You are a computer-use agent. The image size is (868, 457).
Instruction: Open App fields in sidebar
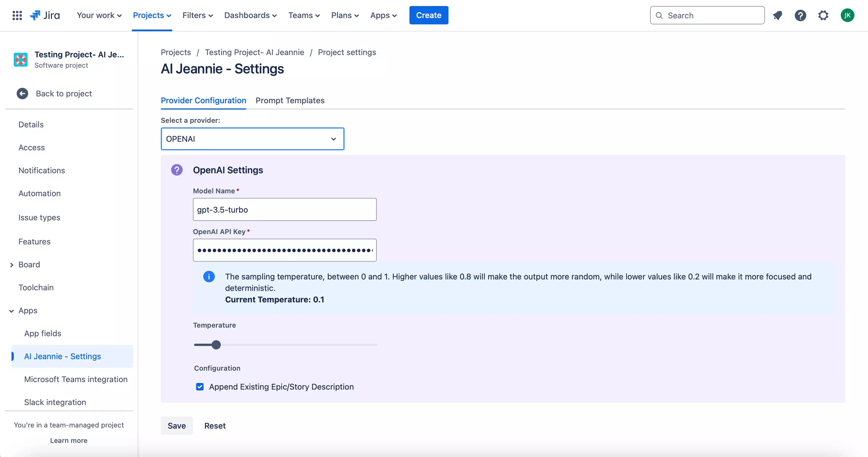point(42,333)
